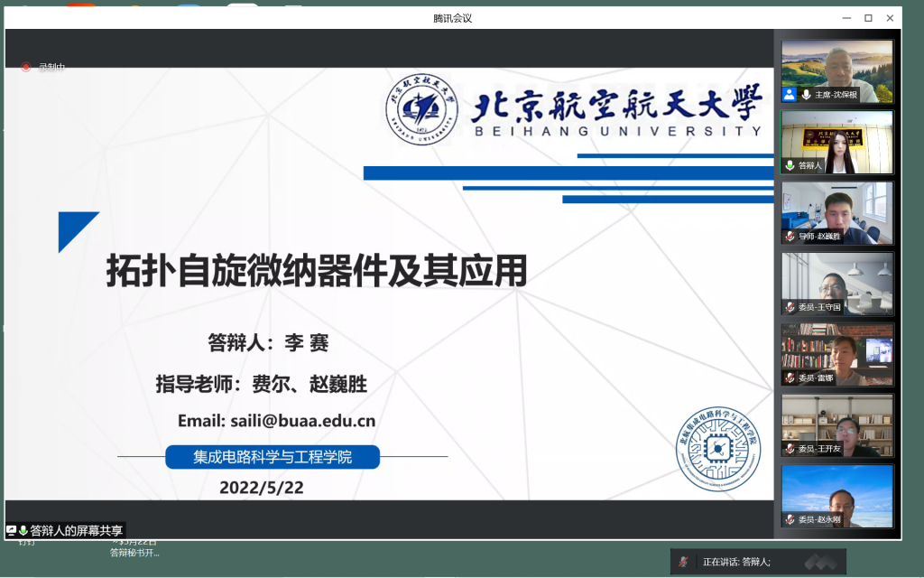Viewport: 924px width, 578px height.
Task: Minimize the 腾讯会议 window
Action: (x=845, y=18)
